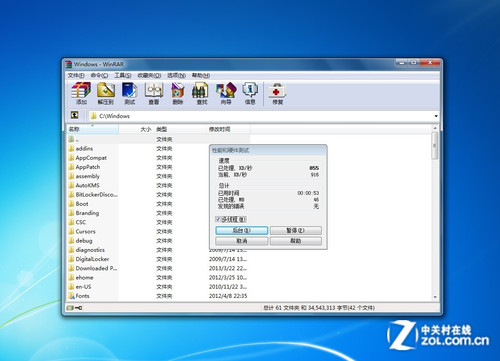This screenshot has width=500, height=361.
Task: Click the 测试 (Test) toolbar icon
Action: click(129, 93)
